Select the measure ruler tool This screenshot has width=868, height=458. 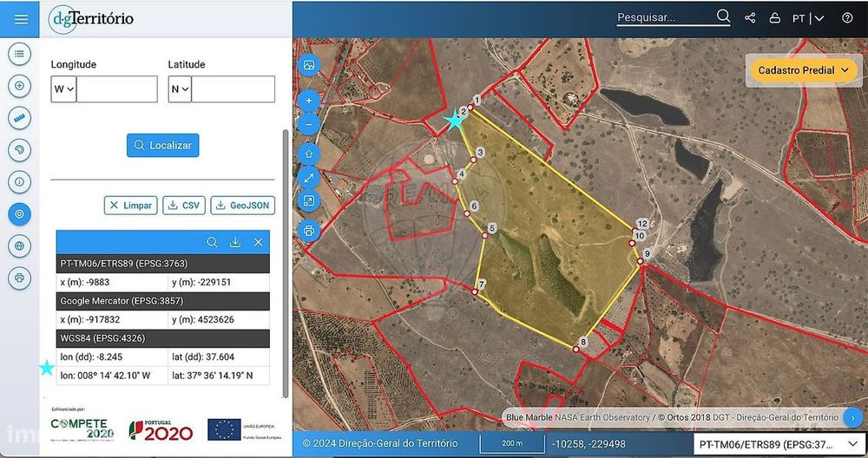19,118
